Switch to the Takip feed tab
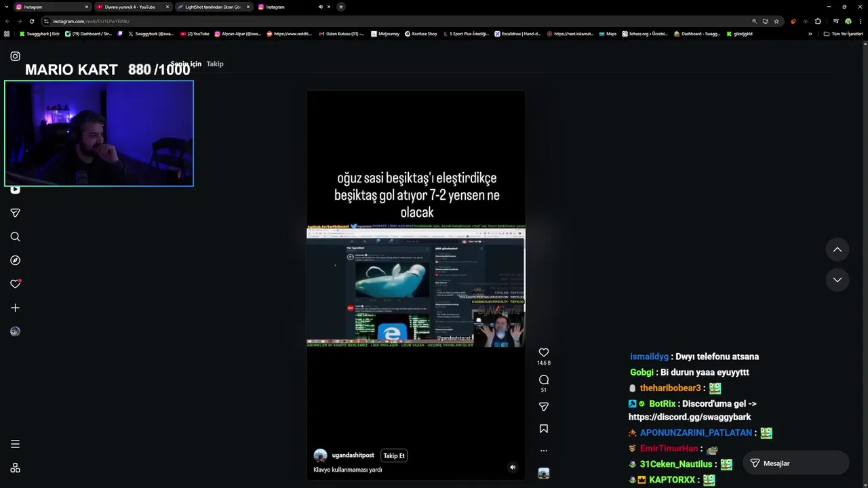The height and width of the screenshot is (488, 868). [x=215, y=64]
